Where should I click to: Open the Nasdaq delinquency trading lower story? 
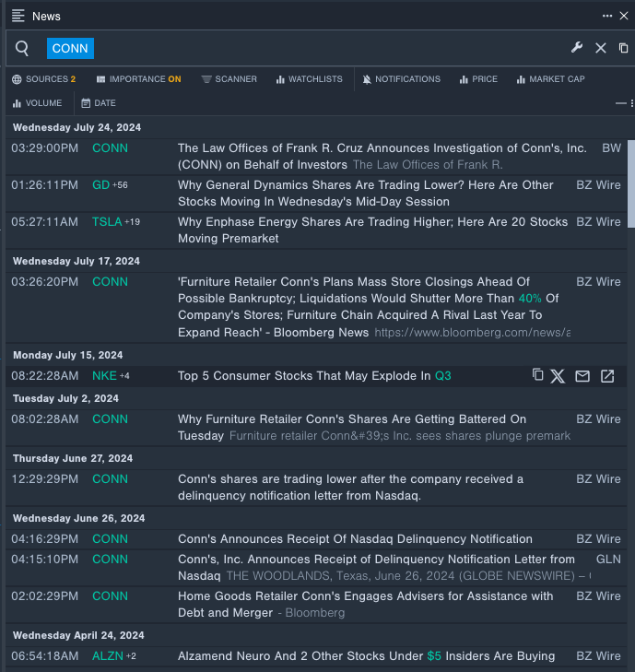[350, 488]
